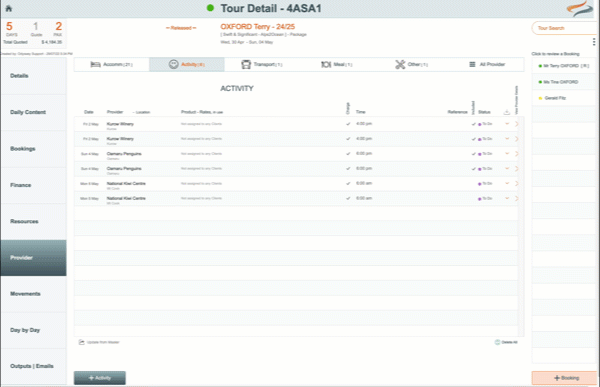Image resolution: width=600 pixels, height=387 pixels.
Task: Review the Mr Terry OXFORD booking
Action: [x=564, y=66]
